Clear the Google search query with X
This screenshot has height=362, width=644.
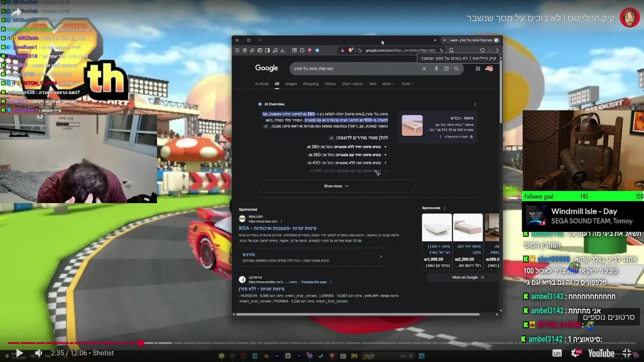coord(424,68)
